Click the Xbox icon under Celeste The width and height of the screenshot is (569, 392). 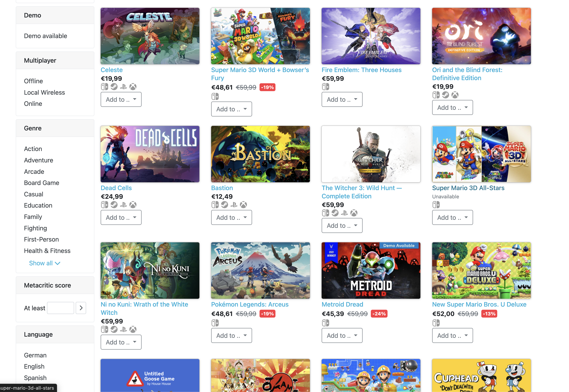coord(133,87)
